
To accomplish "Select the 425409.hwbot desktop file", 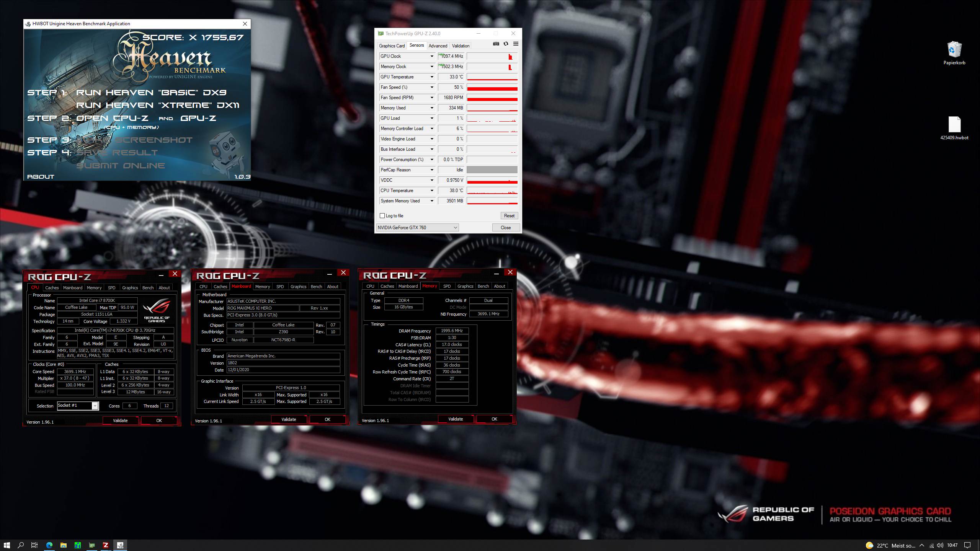I will point(954,128).
